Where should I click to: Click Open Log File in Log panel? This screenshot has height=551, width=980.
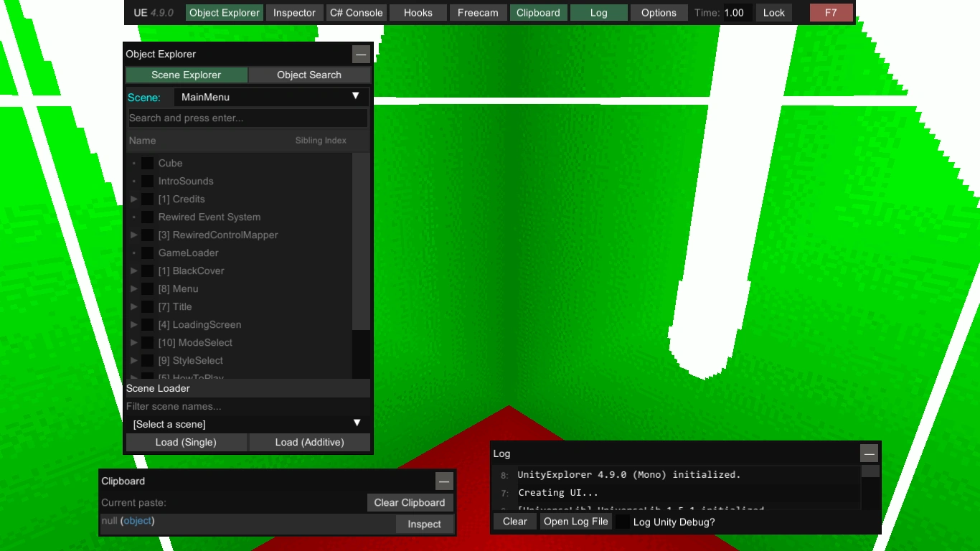coord(575,521)
